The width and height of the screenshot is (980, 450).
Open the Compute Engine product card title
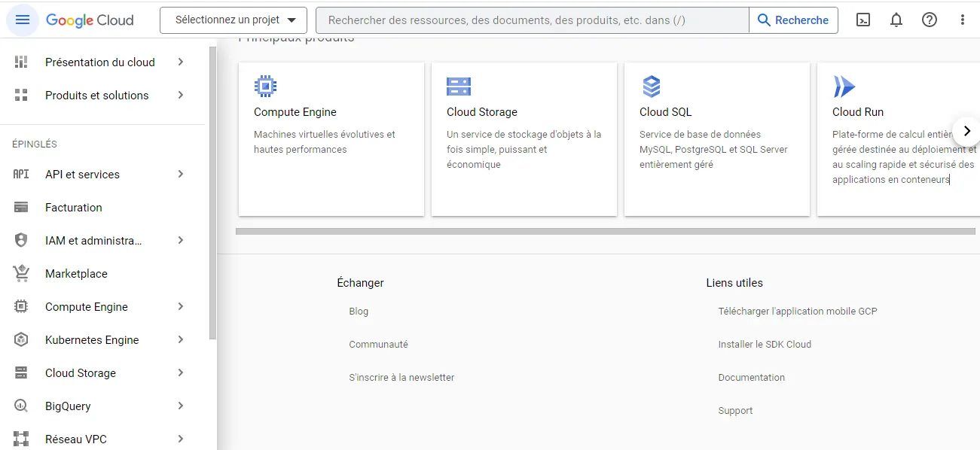(295, 112)
